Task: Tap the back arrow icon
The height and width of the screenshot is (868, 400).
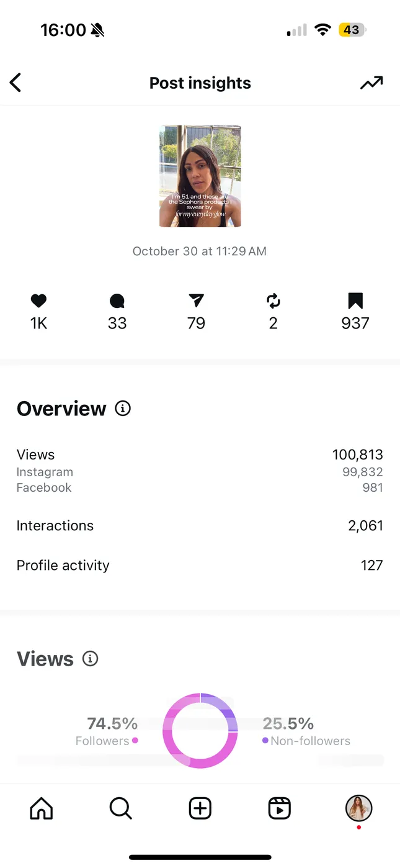Action: click(x=16, y=83)
